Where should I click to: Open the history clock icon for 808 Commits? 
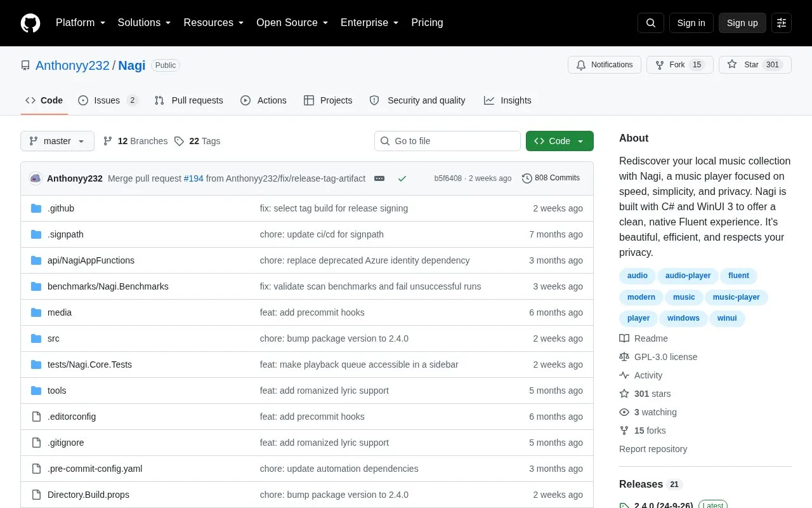[527, 178]
